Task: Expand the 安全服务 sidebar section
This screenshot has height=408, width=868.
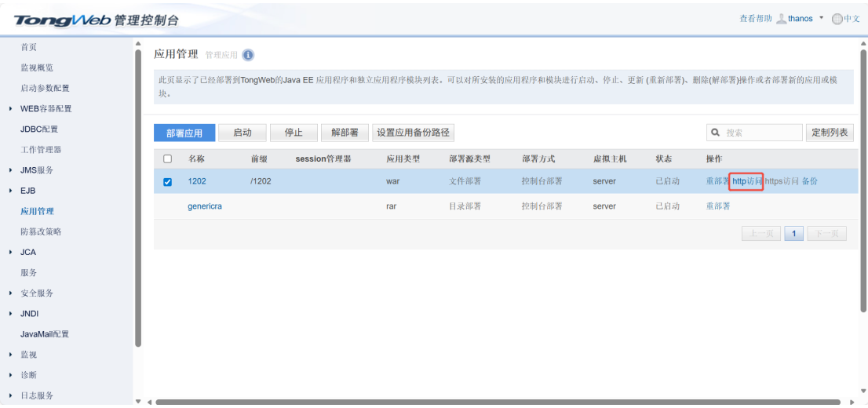Action: click(x=10, y=293)
